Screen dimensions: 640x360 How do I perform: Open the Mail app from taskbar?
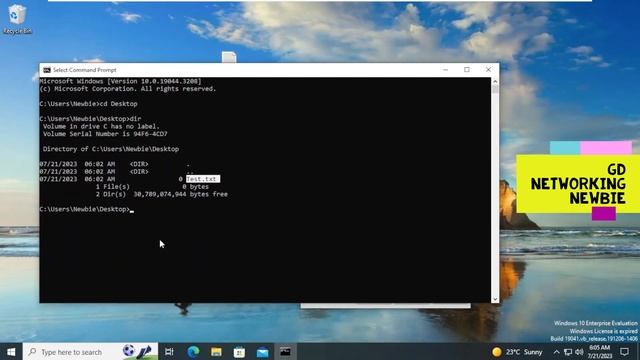pos(262,351)
